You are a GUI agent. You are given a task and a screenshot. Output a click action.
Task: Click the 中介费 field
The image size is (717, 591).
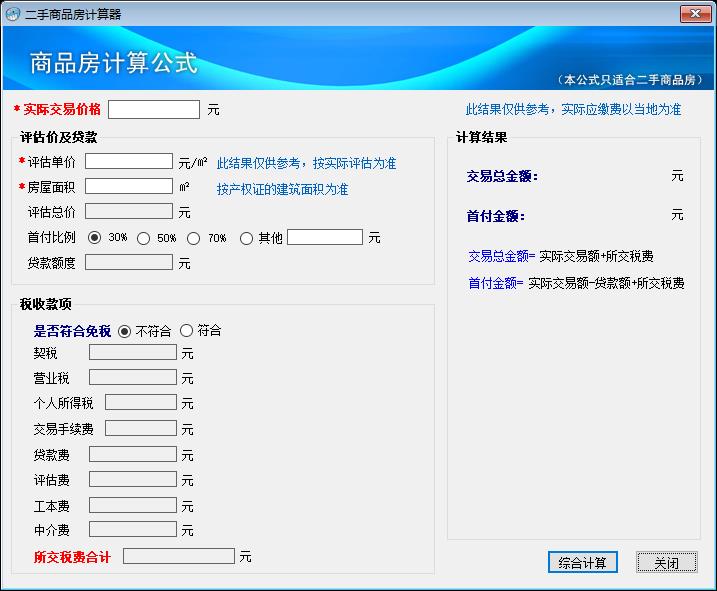[133, 529]
